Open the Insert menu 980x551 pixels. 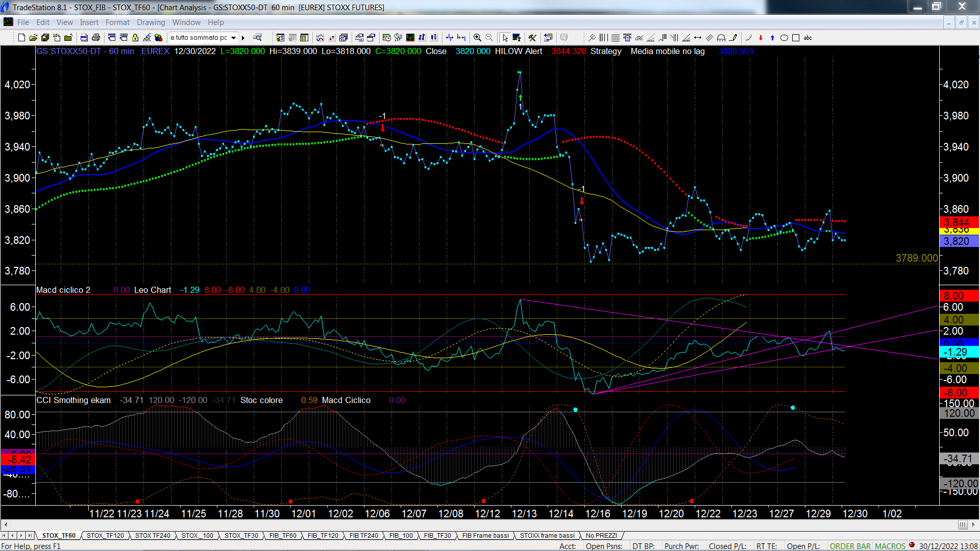[89, 22]
